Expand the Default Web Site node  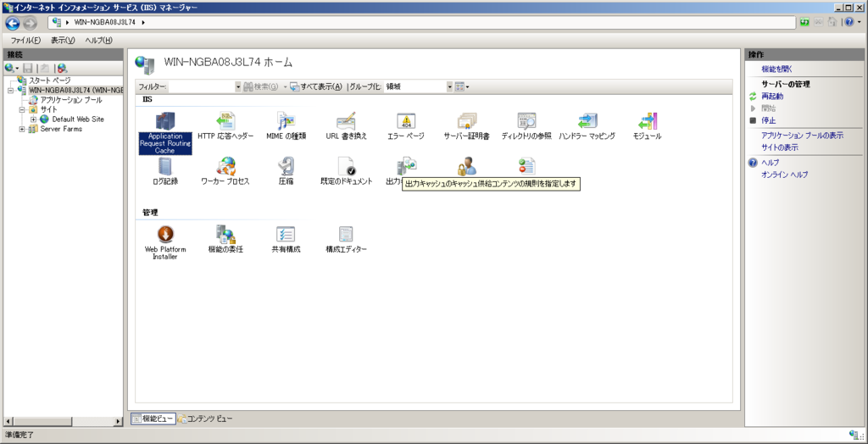(x=33, y=119)
